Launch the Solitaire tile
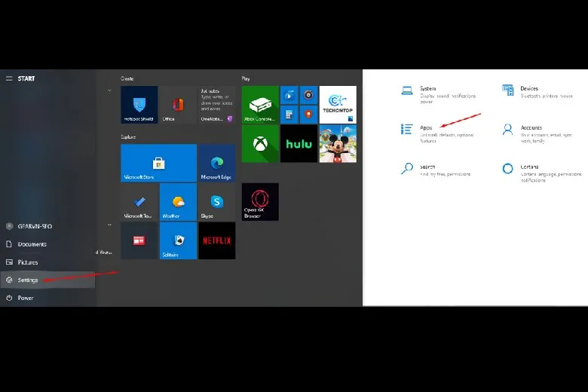The width and height of the screenshot is (588, 392). (178, 240)
